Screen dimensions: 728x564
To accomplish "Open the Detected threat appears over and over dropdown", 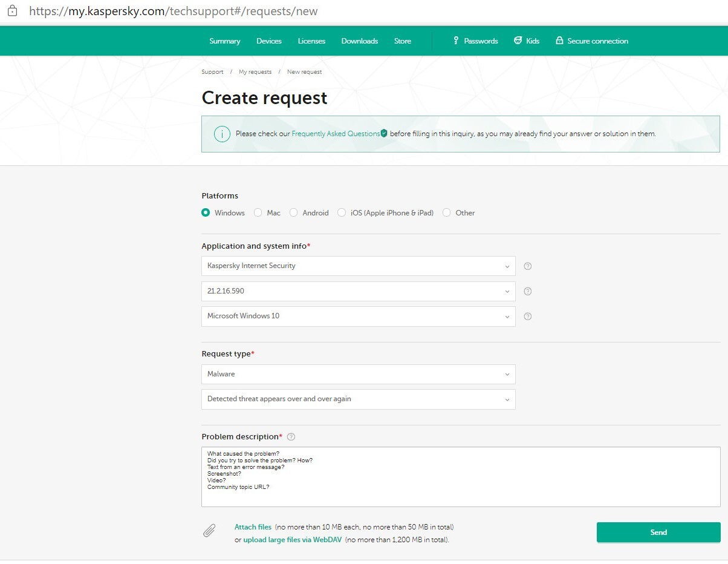I will (x=359, y=399).
